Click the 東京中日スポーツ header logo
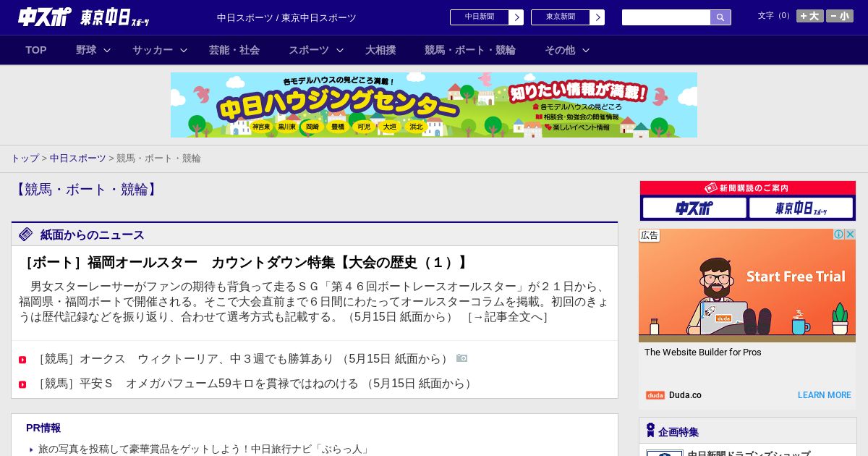This screenshot has width=868, height=456. click(x=115, y=17)
